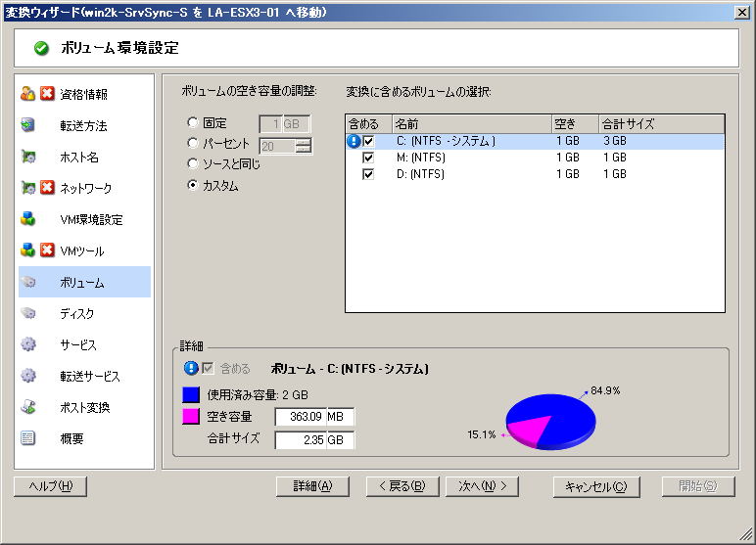Click the ディスク disk icon
The width and height of the screenshot is (756, 545).
pyautogui.click(x=28, y=313)
